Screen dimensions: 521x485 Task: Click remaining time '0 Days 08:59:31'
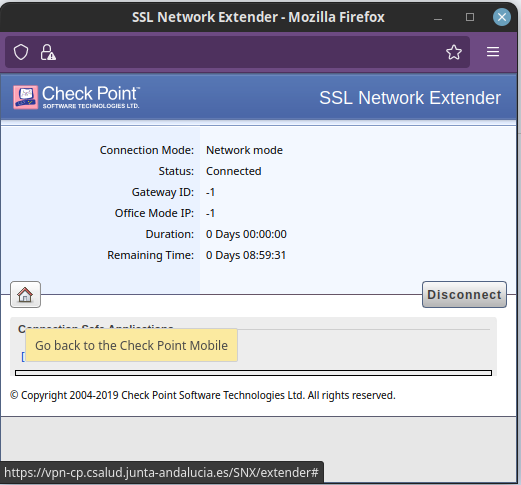click(246, 255)
